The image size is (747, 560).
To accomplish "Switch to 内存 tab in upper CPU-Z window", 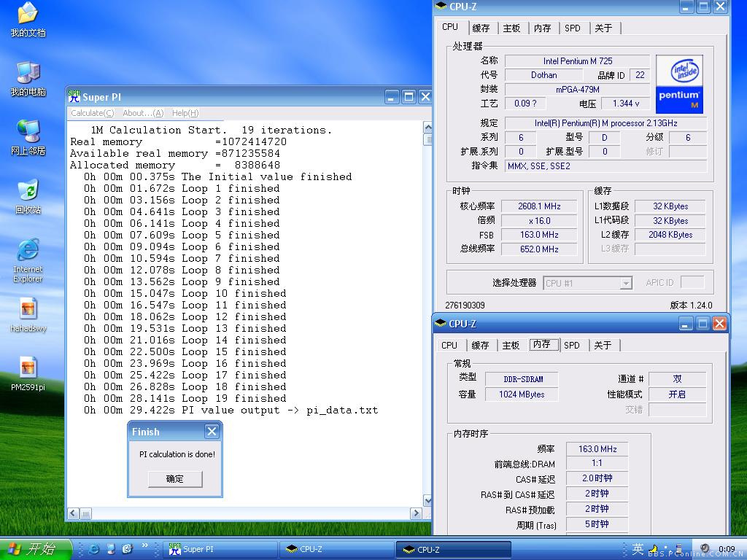I will [x=542, y=28].
